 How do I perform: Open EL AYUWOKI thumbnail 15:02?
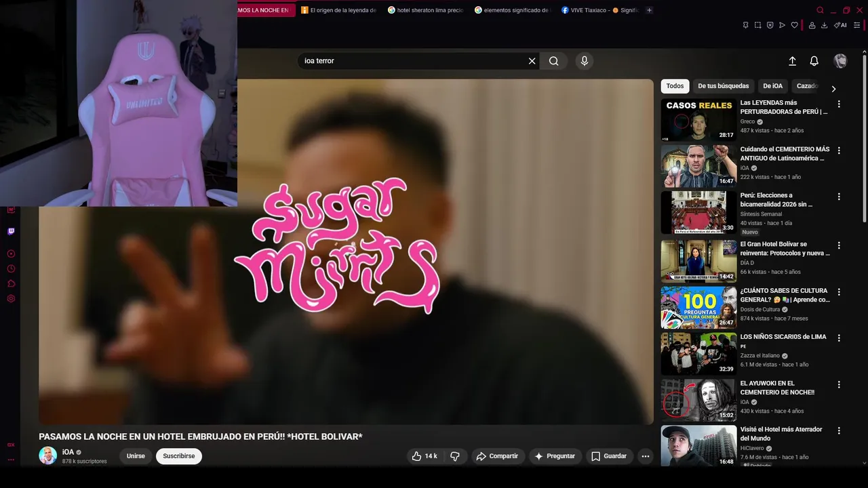click(x=698, y=400)
